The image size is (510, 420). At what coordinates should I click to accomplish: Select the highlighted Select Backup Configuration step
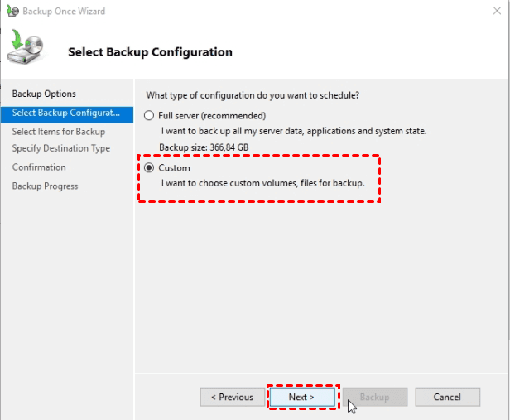pos(66,113)
